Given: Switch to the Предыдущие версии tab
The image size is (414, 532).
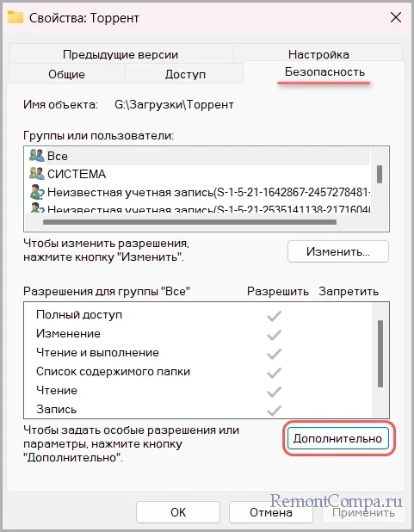Looking at the screenshot, I should tap(120, 54).
